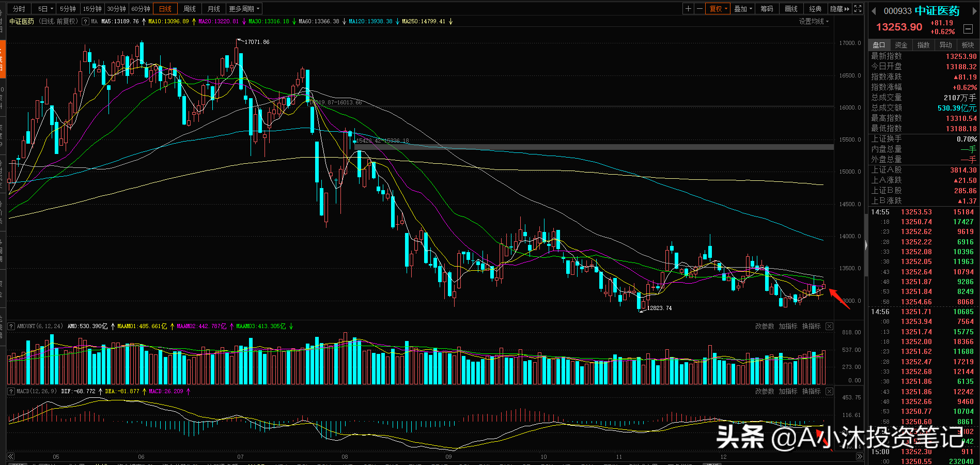Click the 经典 layout button
The height and width of the screenshot is (465, 980).
click(x=816, y=9)
